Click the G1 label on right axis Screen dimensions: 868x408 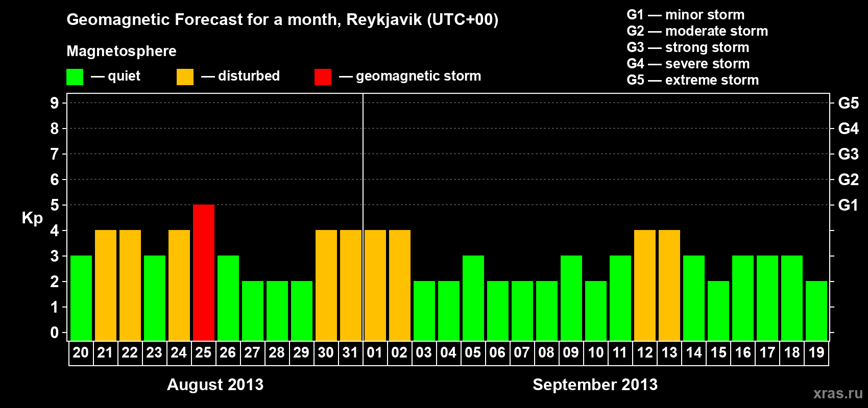pyautogui.click(x=849, y=205)
